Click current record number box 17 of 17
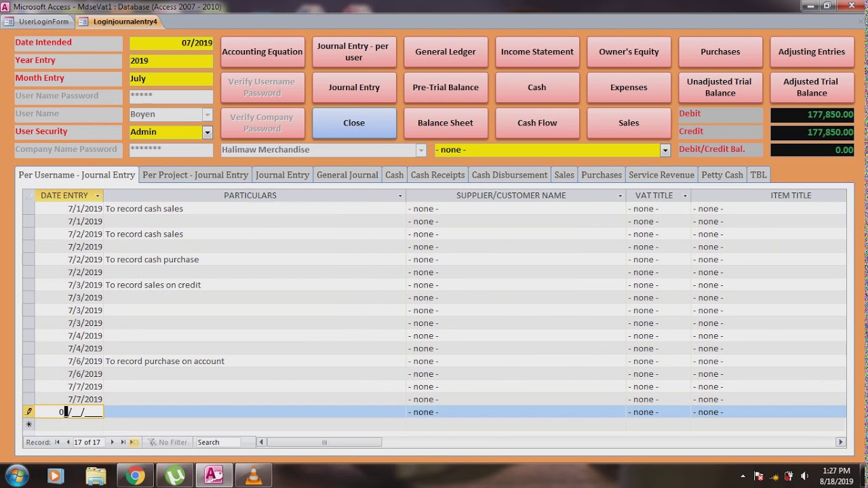Screen dimensions: 868x488 [89, 443]
